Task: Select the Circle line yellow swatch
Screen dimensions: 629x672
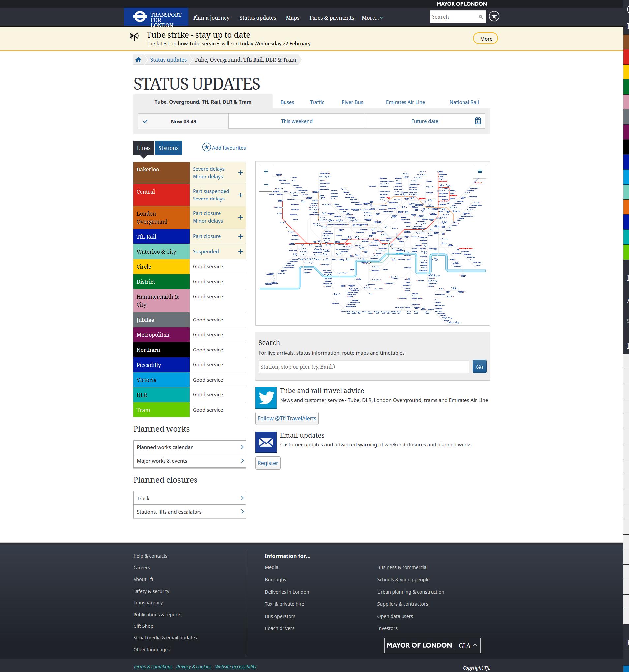Action: [161, 267]
